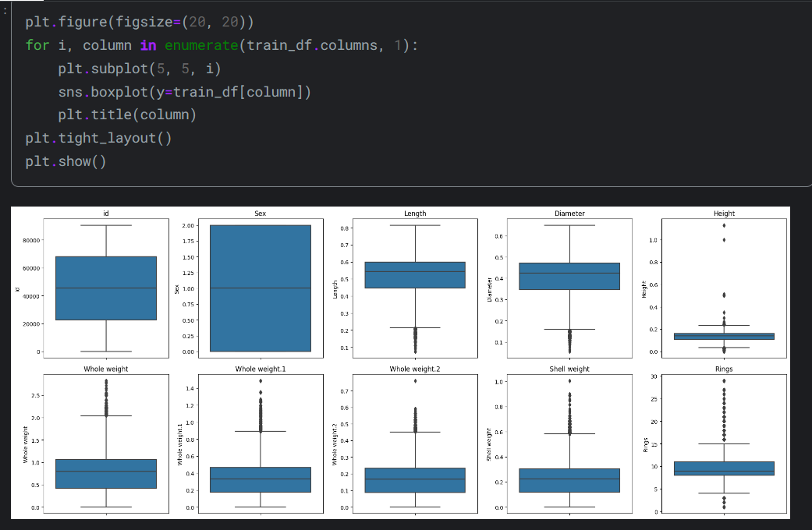Click the "enumerate" keyword in the code

pyautogui.click(x=201, y=44)
